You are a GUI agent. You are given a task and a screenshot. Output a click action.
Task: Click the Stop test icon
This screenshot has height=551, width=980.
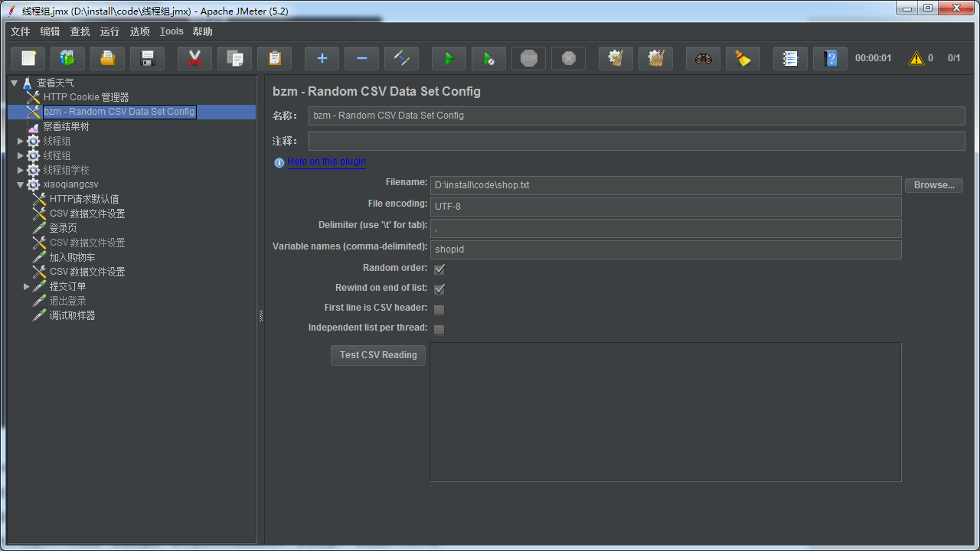coord(529,58)
